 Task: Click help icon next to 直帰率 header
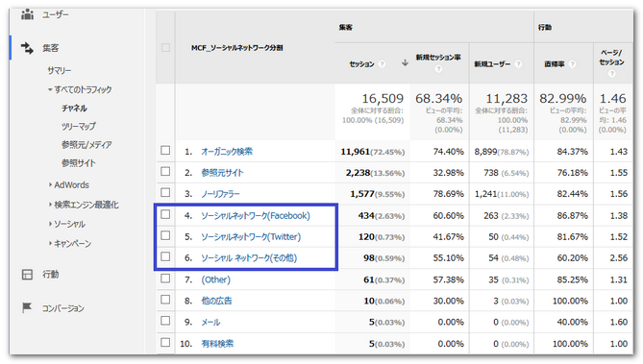click(573, 64)
